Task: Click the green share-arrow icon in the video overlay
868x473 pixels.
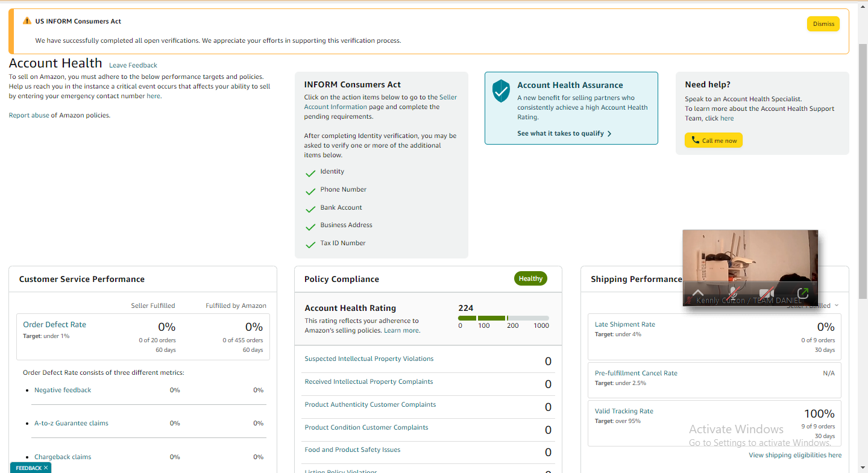Action: coord(802,293)
